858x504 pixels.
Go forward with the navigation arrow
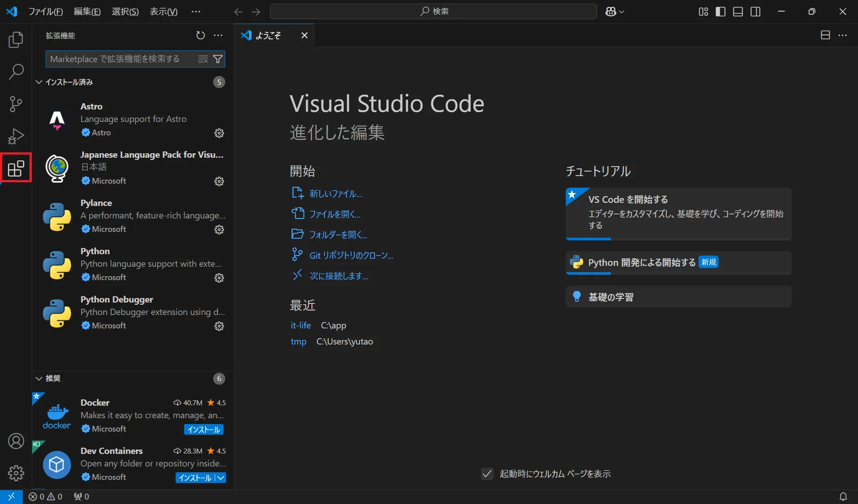256,12
